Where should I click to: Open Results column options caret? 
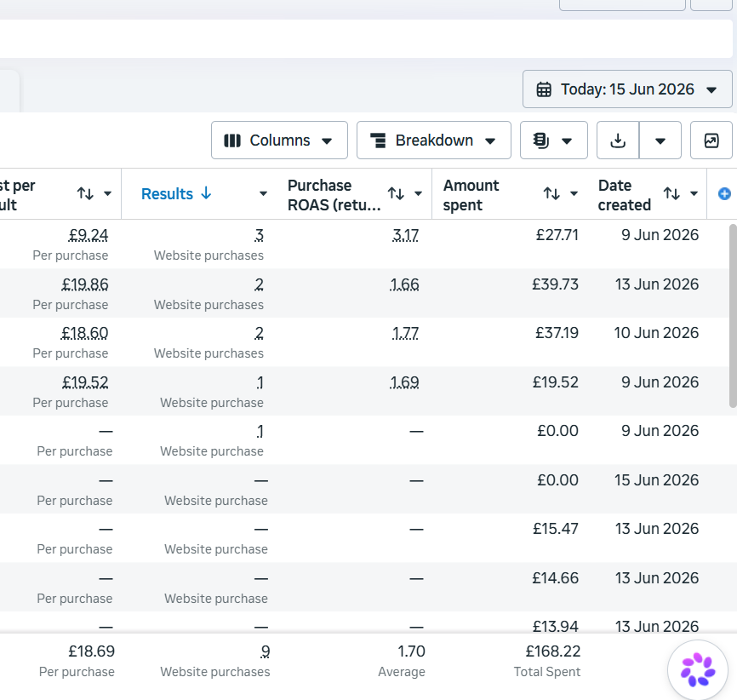[263, 193]
